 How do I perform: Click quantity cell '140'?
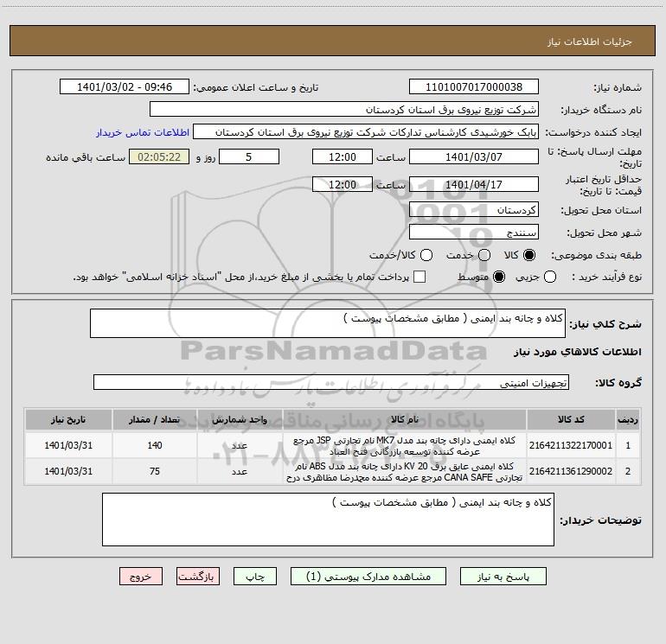click(155, 445)
